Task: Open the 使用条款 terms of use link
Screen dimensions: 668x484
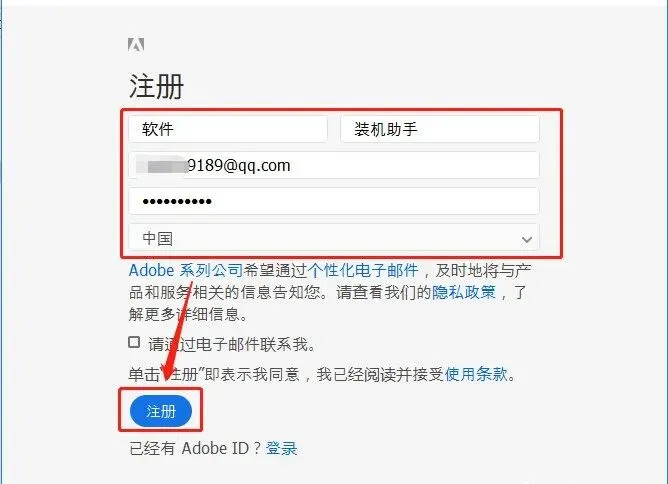Action: click(x=476, y=374)
